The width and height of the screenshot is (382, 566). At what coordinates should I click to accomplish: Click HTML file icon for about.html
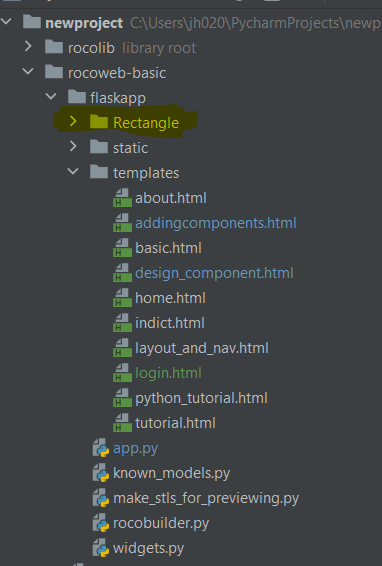[122, 197]
